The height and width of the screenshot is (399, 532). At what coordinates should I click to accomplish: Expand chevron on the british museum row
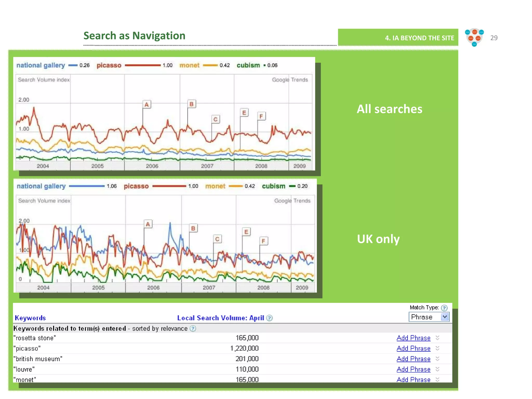[x=437, y=359]
